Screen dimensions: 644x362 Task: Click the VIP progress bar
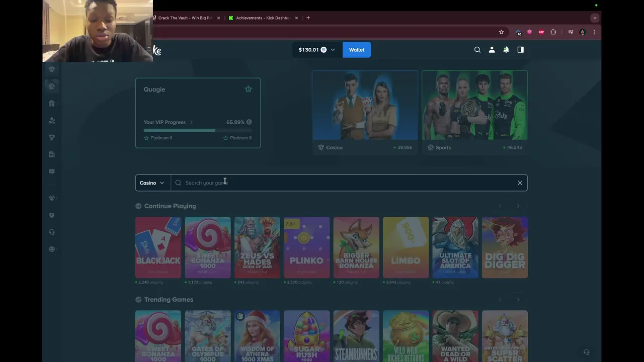coord(198,130)
